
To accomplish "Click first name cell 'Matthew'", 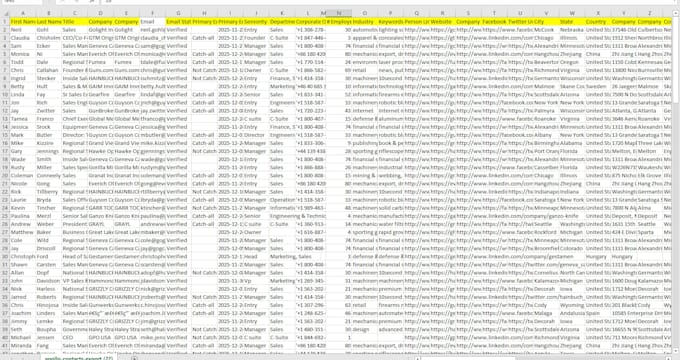I will tap(23, 232).
